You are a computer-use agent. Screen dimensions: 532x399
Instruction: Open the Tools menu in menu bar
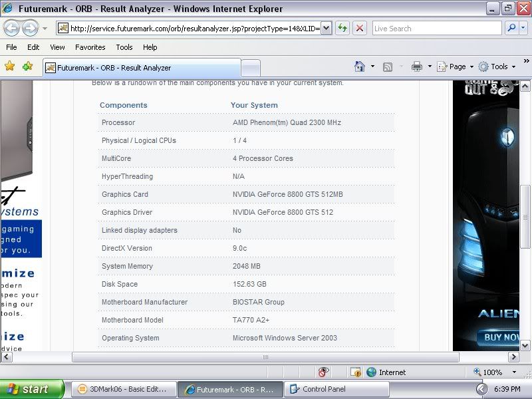pos(124,47)
